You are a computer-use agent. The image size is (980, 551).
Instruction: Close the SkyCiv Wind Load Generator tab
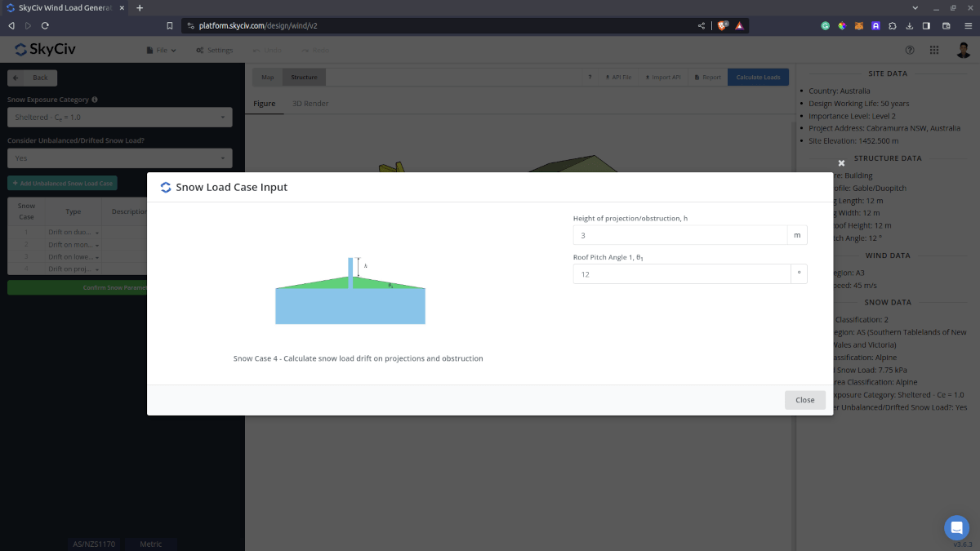click(123, 7)
